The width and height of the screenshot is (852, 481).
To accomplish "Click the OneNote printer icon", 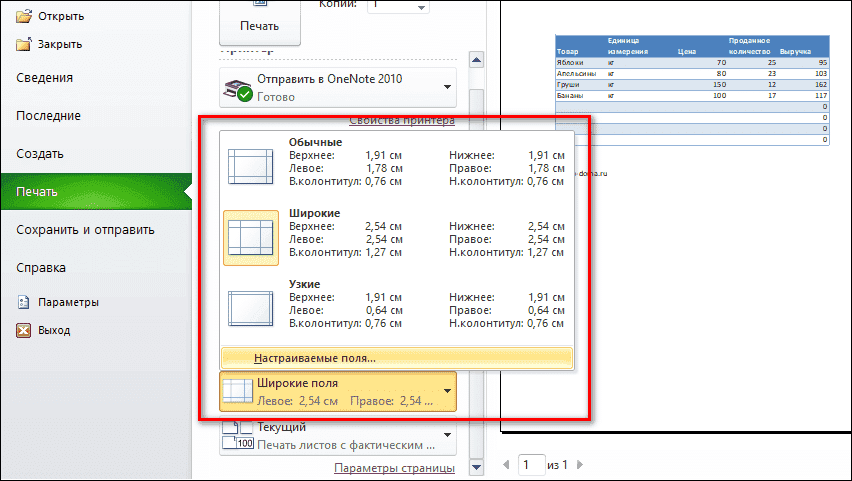I will click(x=238, y=89).
